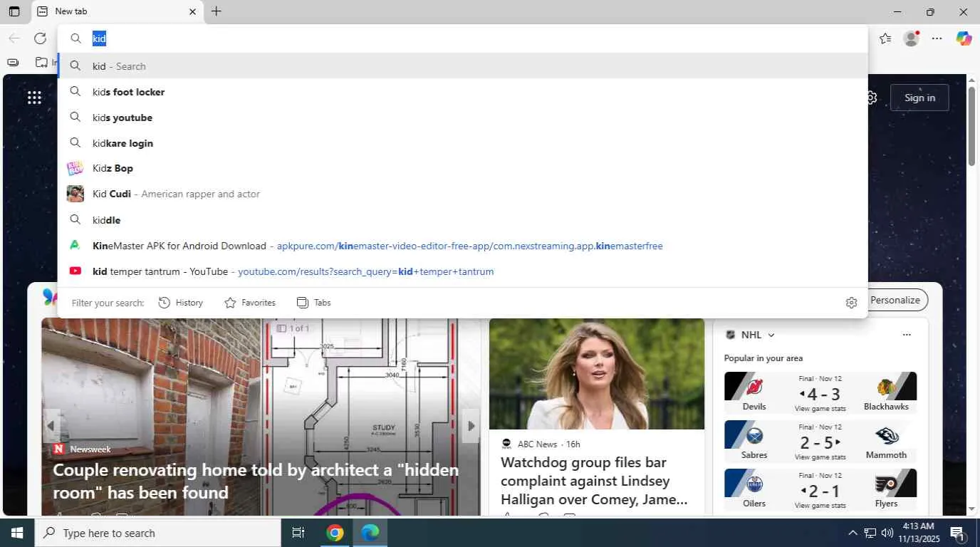Show previous story in carousel

click(x=51, y=426)
